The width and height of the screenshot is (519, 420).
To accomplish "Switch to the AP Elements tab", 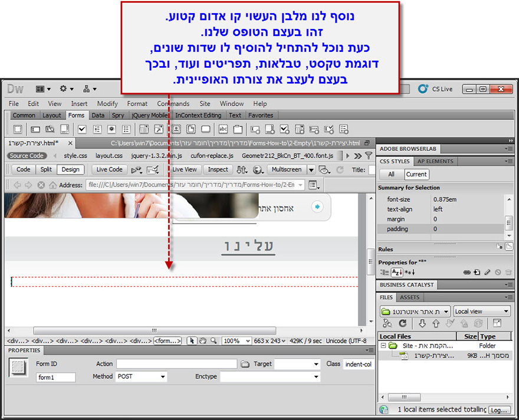I will point(435,161).
